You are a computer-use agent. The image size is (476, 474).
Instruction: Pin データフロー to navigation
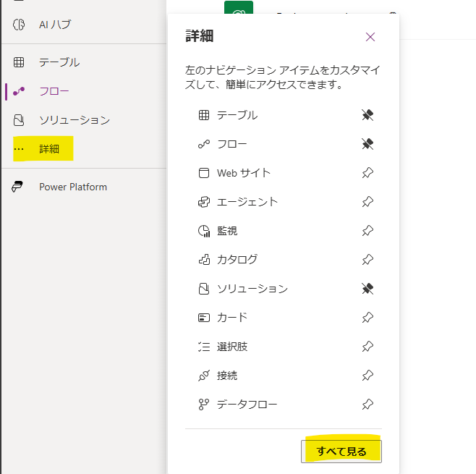(x=367, y=405)
